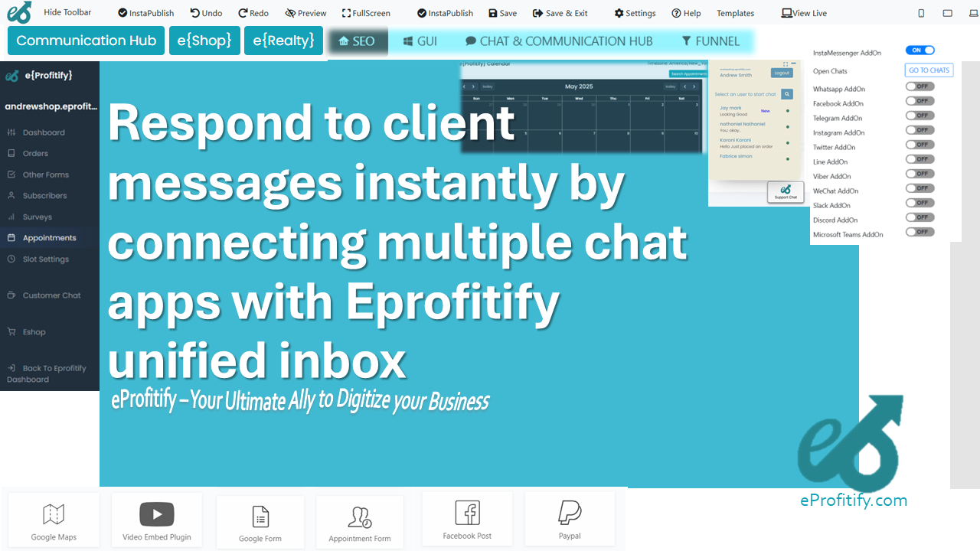Enable the Whatsapp AddOn toggle
This screenshot has width=980, height=551.
coord(920,86)
